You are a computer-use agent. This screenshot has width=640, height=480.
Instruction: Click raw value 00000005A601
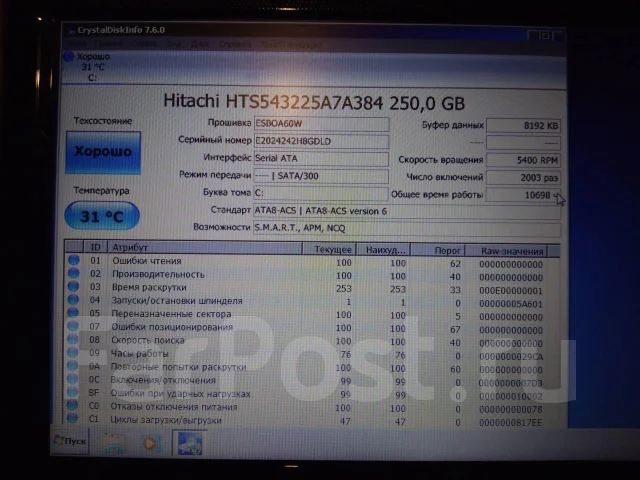(x=511, y=304)
